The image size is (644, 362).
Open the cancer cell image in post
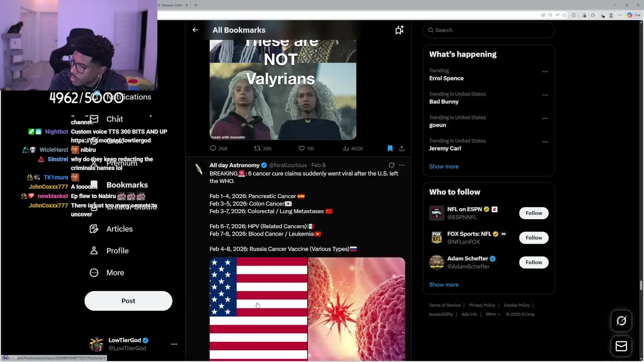click(x=356, y=309)
